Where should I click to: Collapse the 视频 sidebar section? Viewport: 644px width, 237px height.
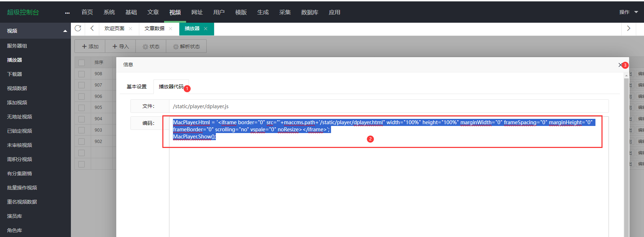pos(65,31)
